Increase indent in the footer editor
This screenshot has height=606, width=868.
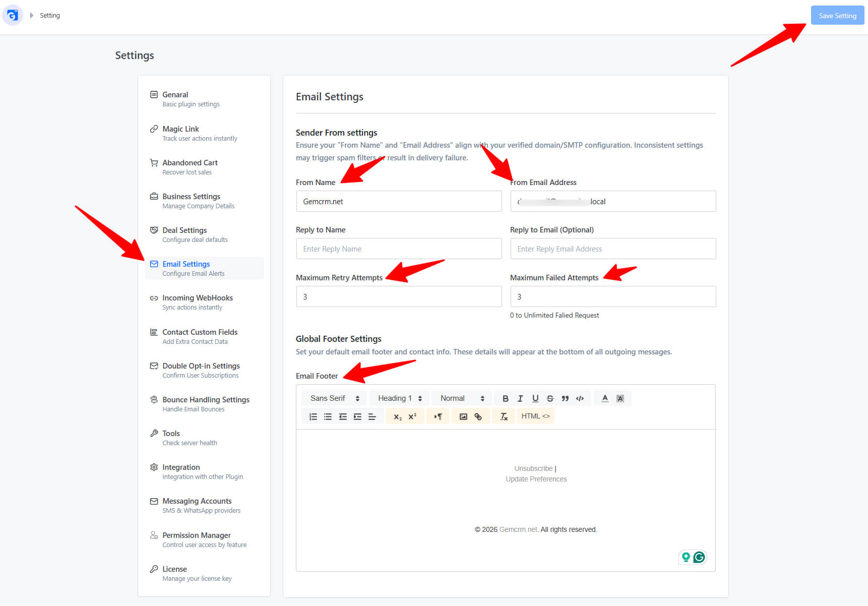click(x=357, y=416)
